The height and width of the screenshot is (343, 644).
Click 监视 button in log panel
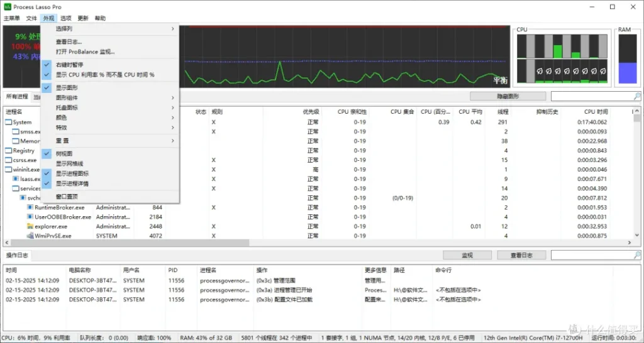(467, 255)
